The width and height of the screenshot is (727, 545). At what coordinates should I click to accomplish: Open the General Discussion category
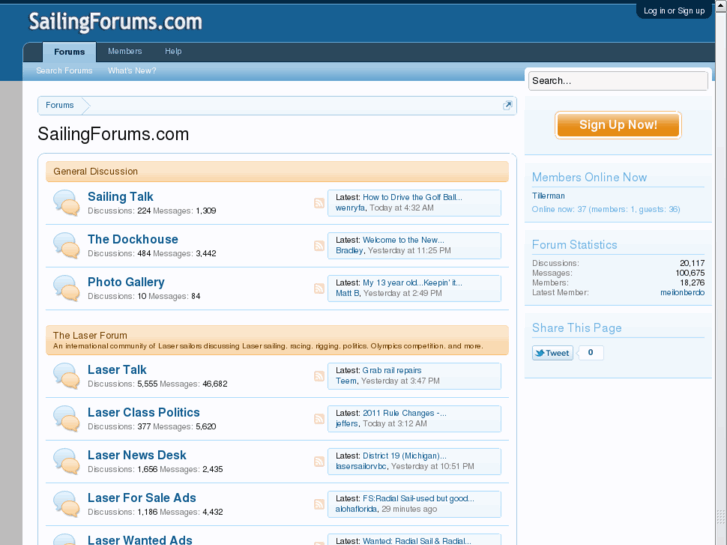96,172
